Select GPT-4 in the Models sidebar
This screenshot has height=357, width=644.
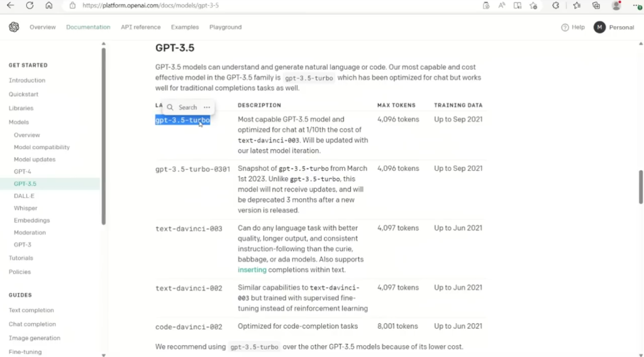click(23, 172)
